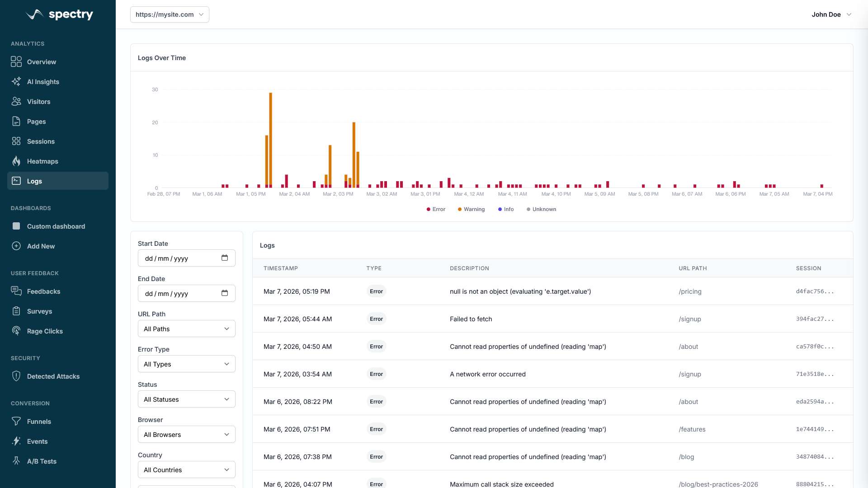Toggle Error series in chart legend
Screen dimensions: 868x488
tap(436, 209)
